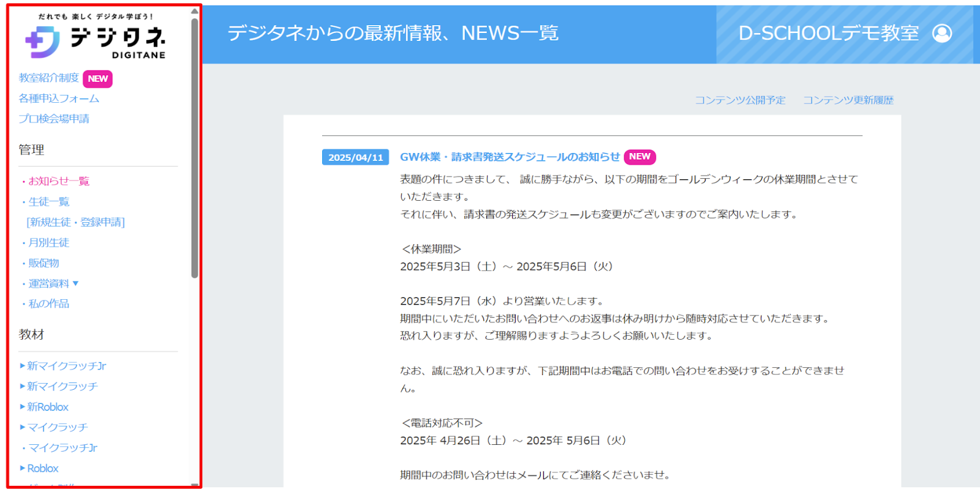Open 新規生徒・登録申請 link
Screen dimensions: 980x492
tap(76, 222)
